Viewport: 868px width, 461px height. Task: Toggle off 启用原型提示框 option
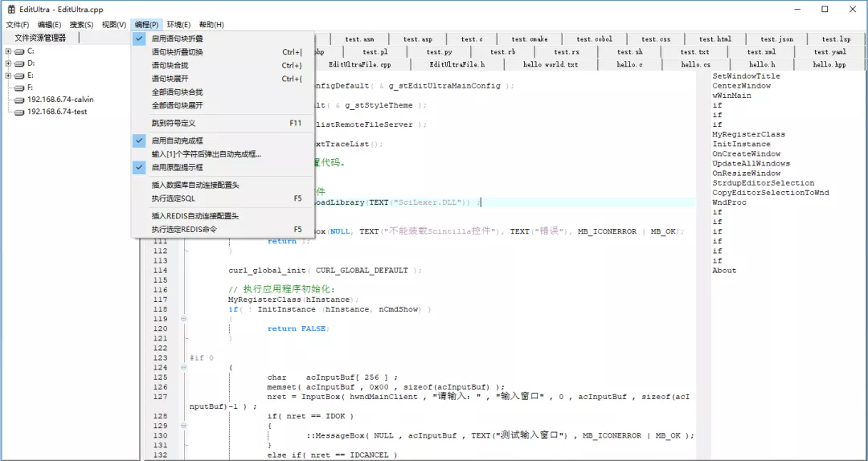click(177, 168)
